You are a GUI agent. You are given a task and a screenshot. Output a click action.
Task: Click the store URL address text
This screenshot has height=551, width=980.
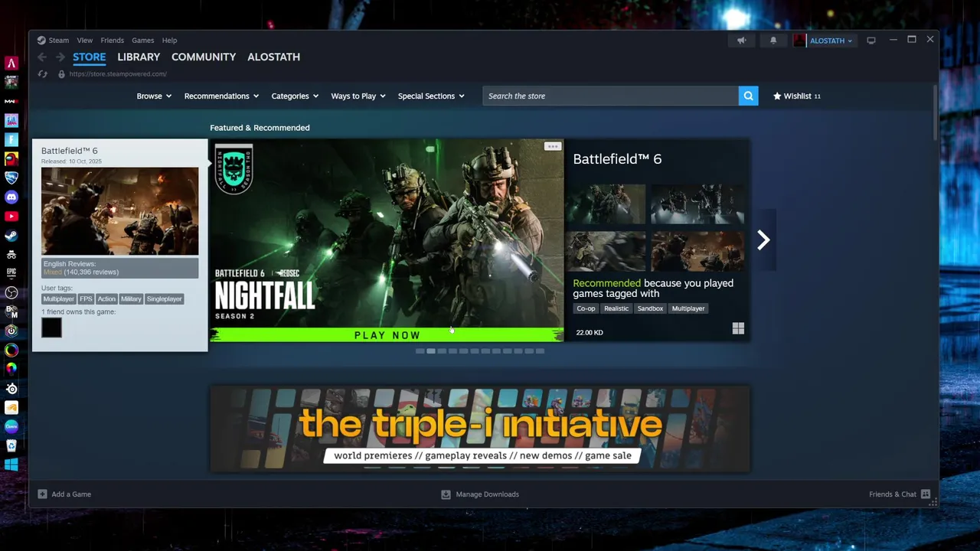(x=118, y=74)
